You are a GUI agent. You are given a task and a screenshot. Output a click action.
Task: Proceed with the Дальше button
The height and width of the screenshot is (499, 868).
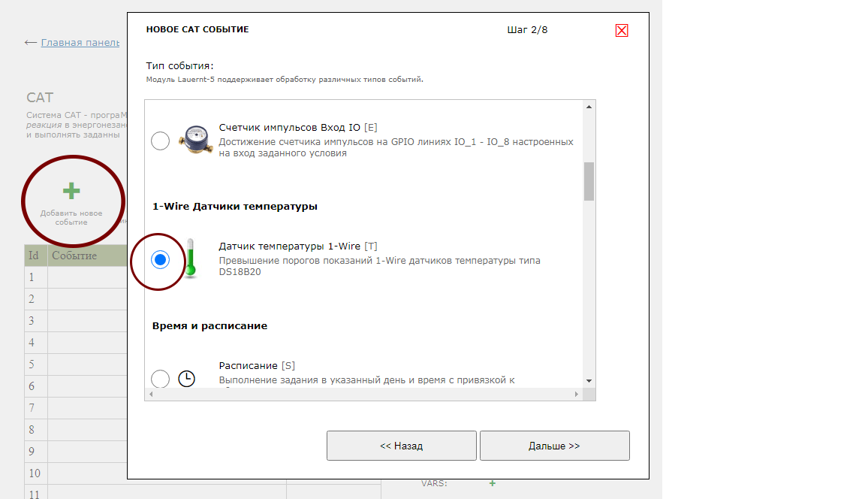point(555,446)
